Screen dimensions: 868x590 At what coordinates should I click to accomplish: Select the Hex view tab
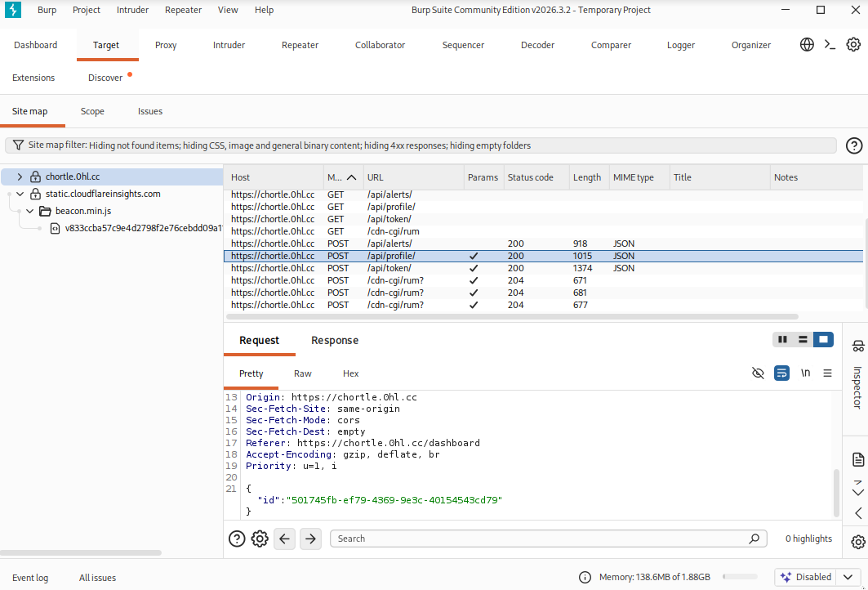pos(350,373)
